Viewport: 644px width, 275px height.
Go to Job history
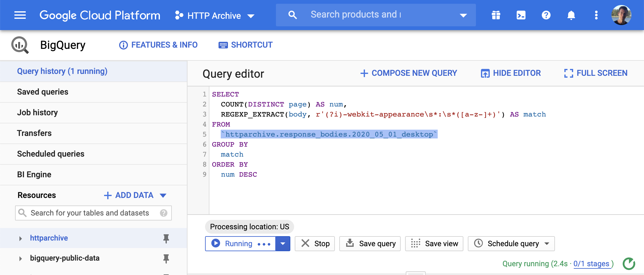[93, 112]
